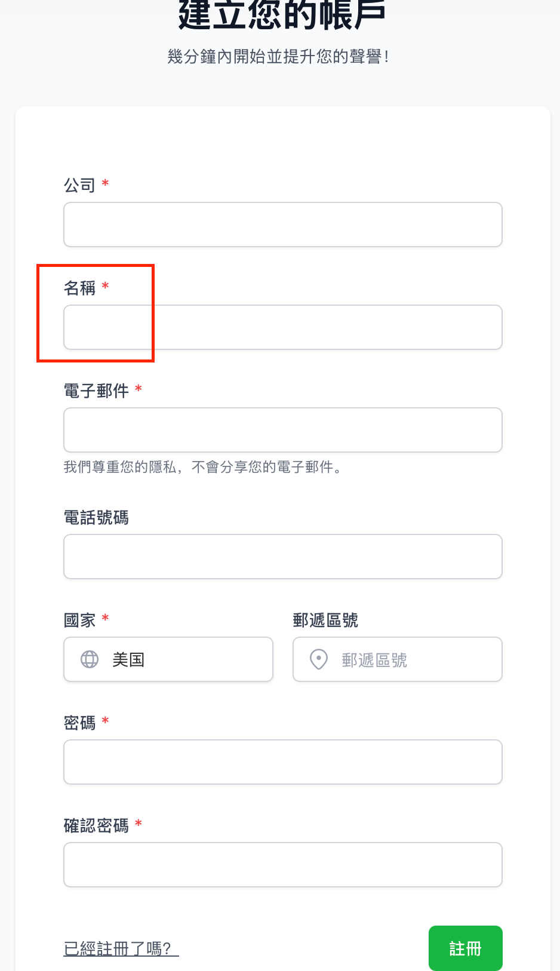Click the 電子郵件 field label

tap(96, 391)
